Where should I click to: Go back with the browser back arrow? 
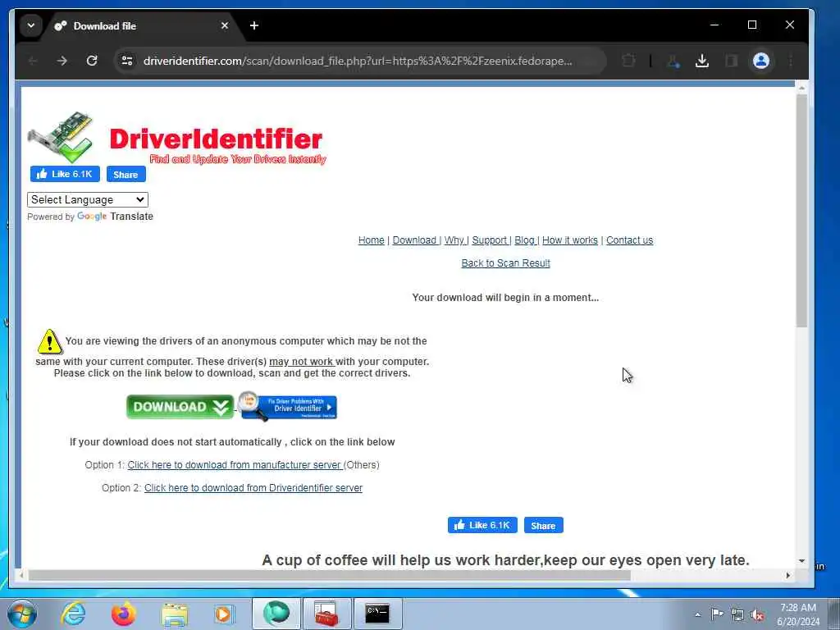[x=33, y=61]
